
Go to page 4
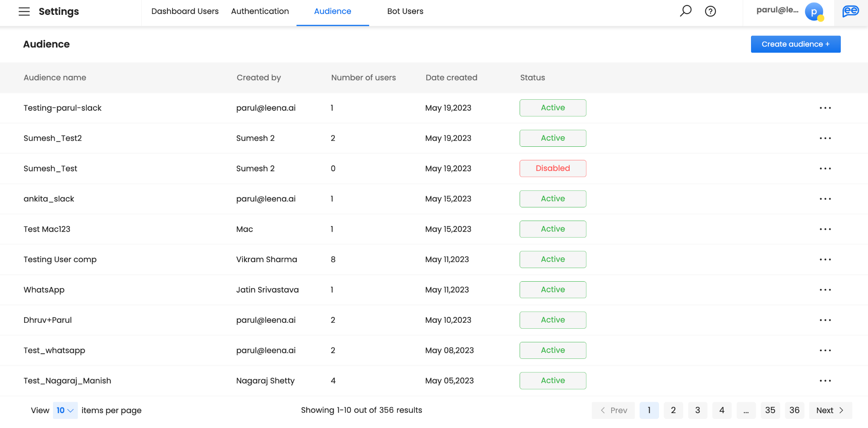pyautogui.click(x=722, y=410)
